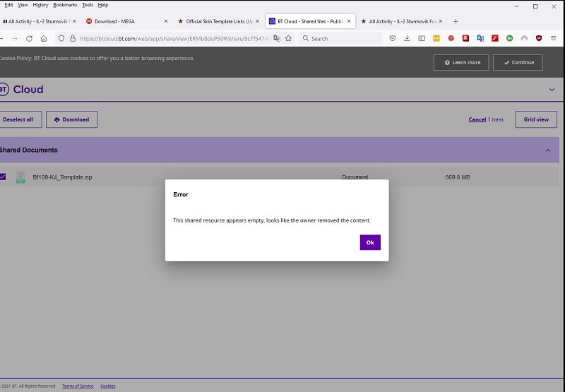View site security padlock info
The image size is (565, 392).
click(73, 38)
